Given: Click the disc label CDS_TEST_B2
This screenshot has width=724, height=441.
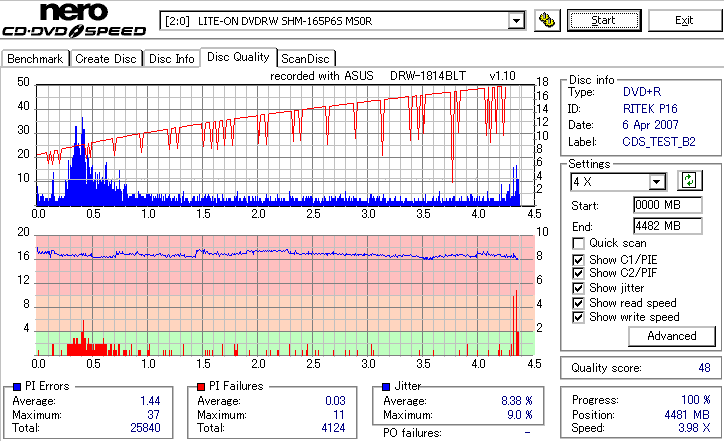Looking at the screenshot, I should pos(659,142).
